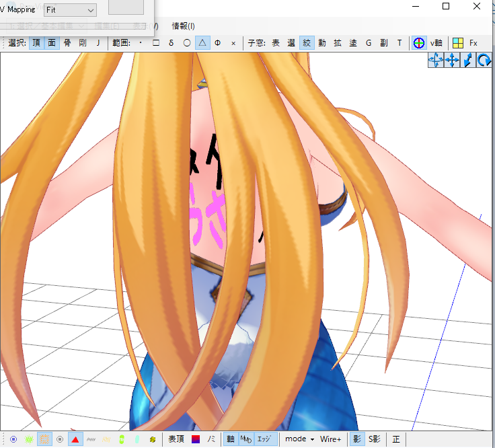Open the 副 sub-window
The image size is (495, 448).
tap(384, 43)
